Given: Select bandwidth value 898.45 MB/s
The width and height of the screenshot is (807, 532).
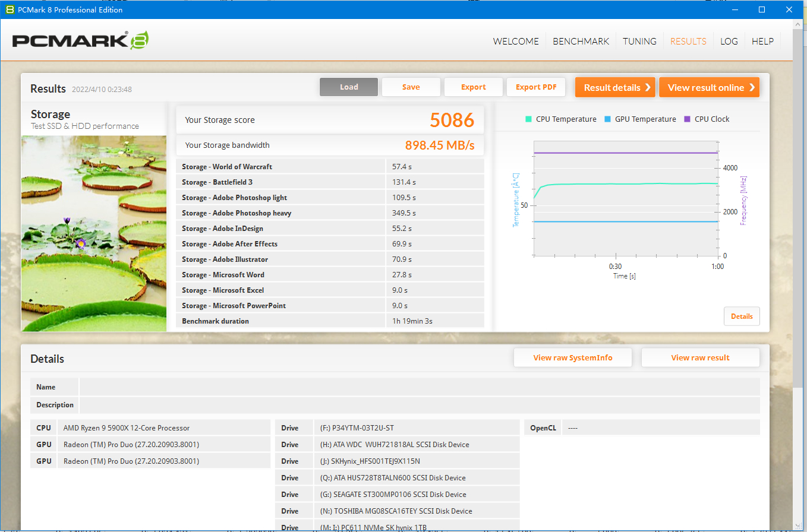Looking at the screenshot, I should (440, 145).
